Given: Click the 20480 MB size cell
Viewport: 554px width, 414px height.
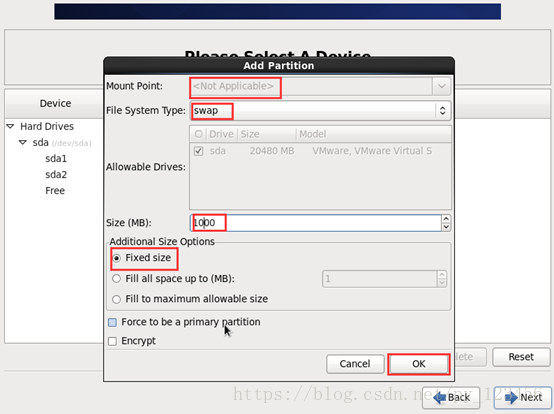Looking at the screenshot, I should pyautogui.click(x=272, y=151).
